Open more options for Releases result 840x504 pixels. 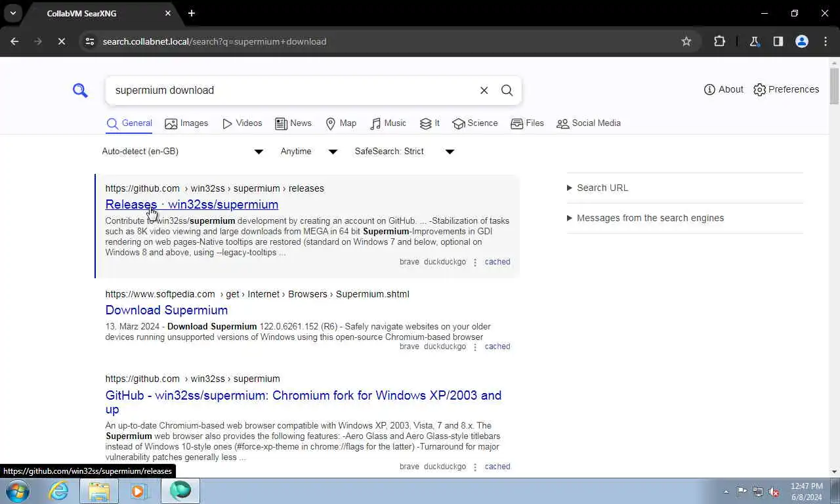click(475, 262)
